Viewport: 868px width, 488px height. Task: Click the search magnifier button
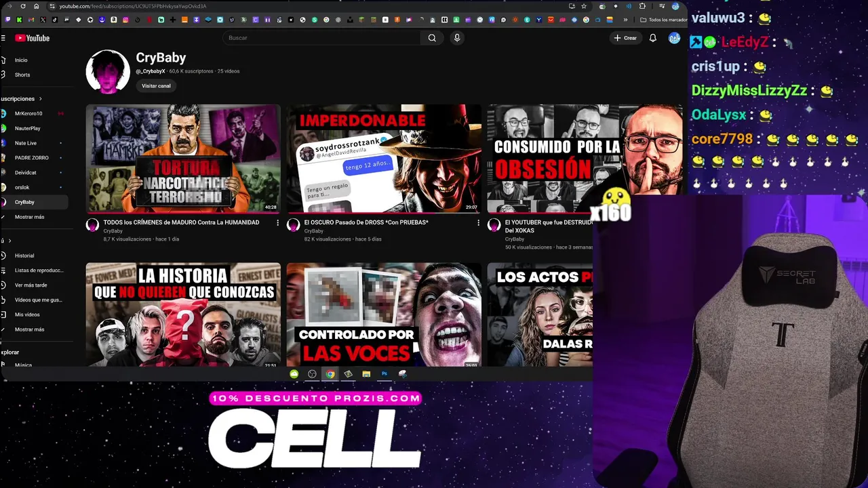[x=432, y=38]
